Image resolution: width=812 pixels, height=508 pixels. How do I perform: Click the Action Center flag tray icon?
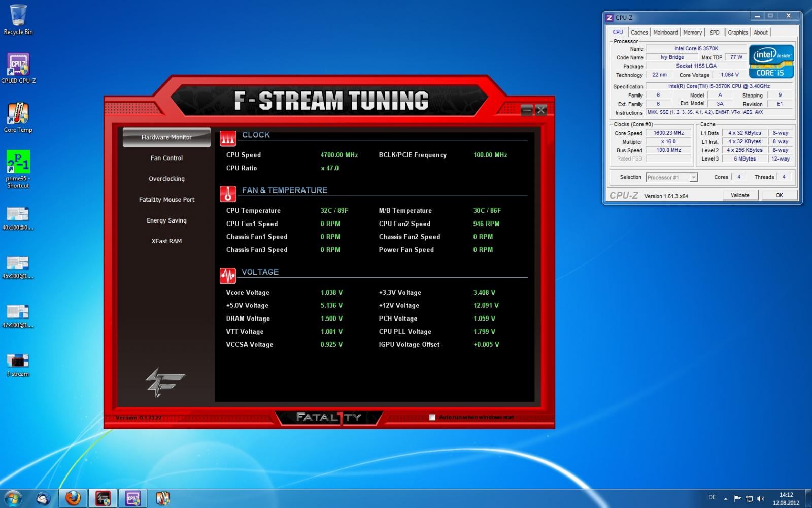pyautogui.click(x=737, y=498)
